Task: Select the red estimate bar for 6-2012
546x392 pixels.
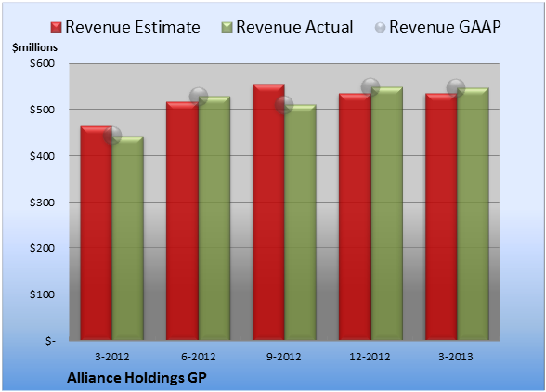Action: tap(182, 221)
